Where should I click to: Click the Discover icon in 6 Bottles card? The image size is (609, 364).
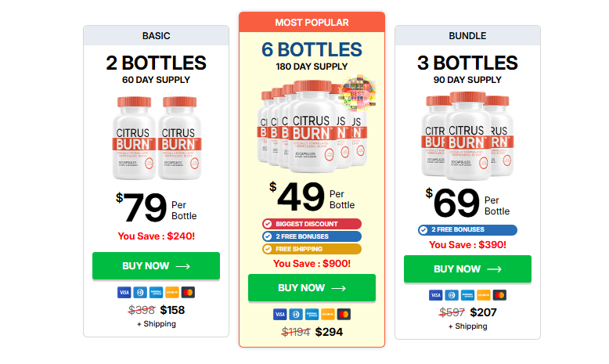click(x=327, y=314)
